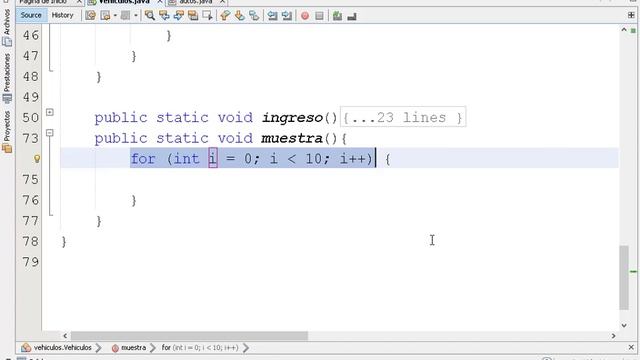Click the muestra breadcrumb method icon
This screenshot has width=640, height=360.
click(x=115, y=348)
